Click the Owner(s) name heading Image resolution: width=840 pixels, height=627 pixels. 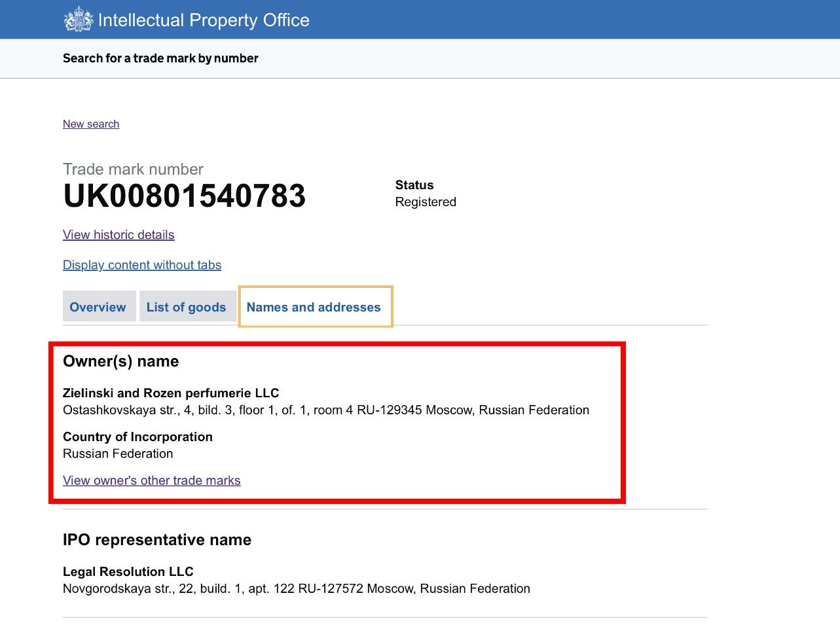point(120,361)
